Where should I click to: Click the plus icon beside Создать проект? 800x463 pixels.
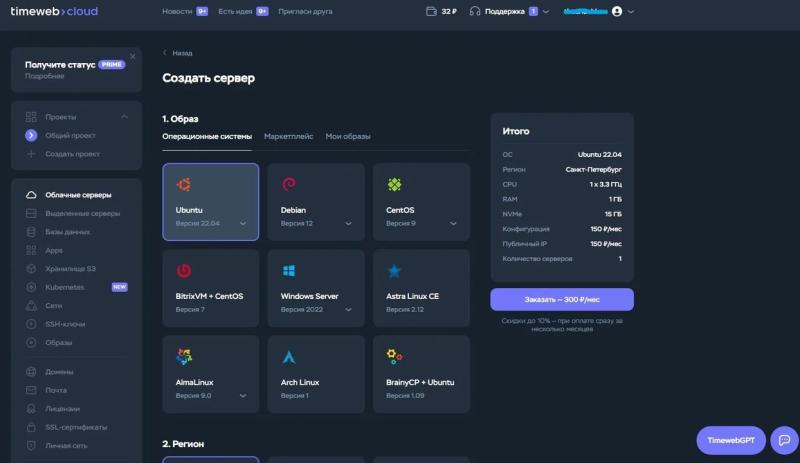click(31, 154)
